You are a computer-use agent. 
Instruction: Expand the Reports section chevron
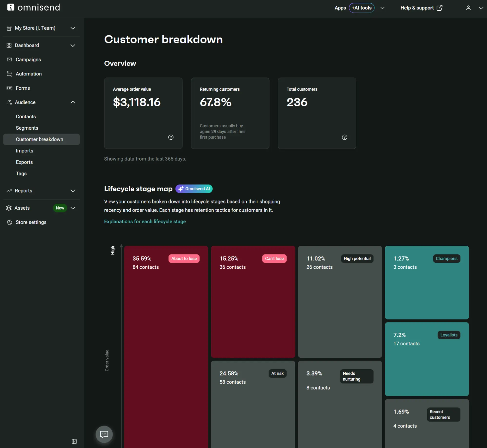click(x=73, y=191)
